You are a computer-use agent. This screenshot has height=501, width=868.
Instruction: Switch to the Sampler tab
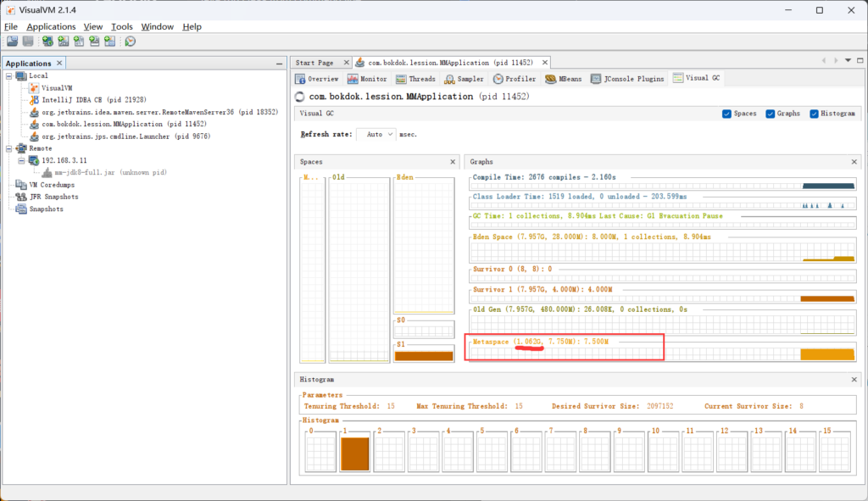(464, 79)
